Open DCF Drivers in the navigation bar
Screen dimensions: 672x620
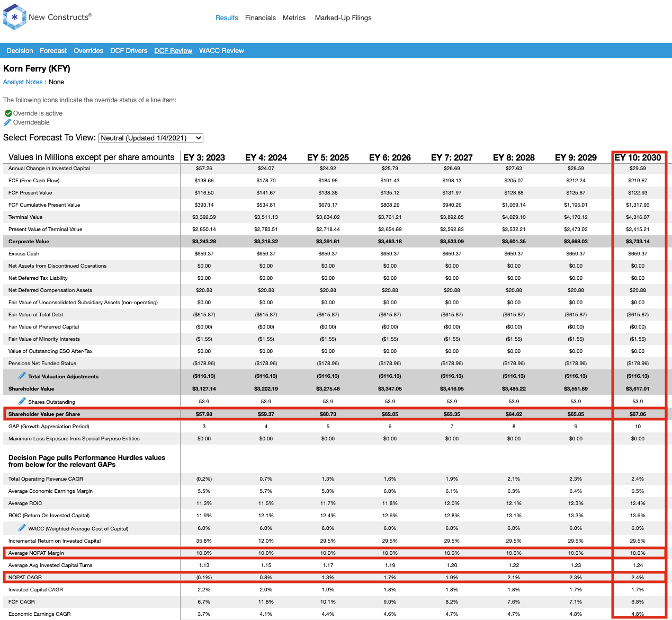pyautogui.click(x=129, y=51)
